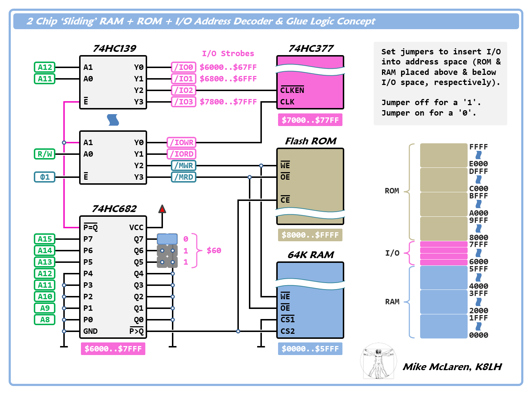Image resolution: width=532 pixels, height=395 pixels.
Task: Click the Φ1 clock input label
Action: pyautogui.click(x=45, y=177)
